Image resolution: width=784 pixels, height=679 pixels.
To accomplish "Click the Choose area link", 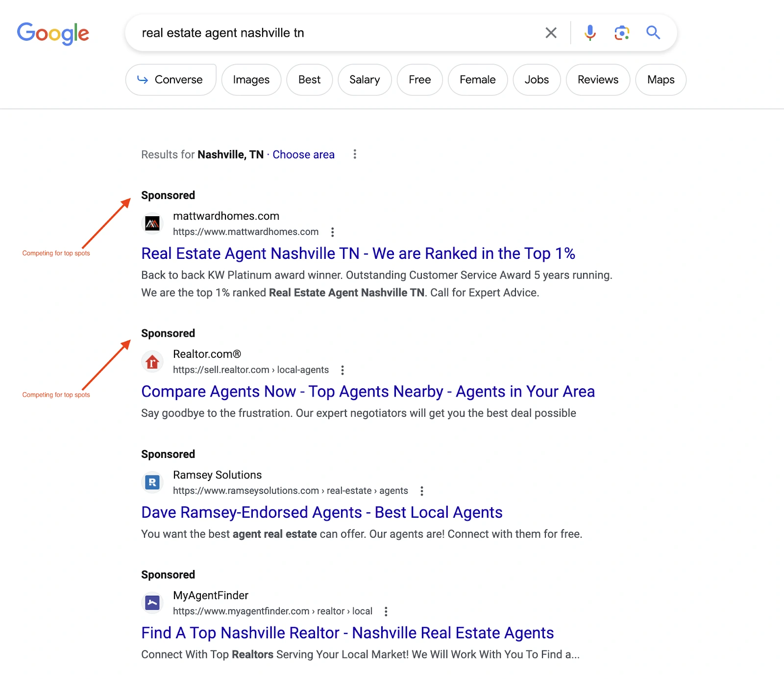I will tap(303, 154).
